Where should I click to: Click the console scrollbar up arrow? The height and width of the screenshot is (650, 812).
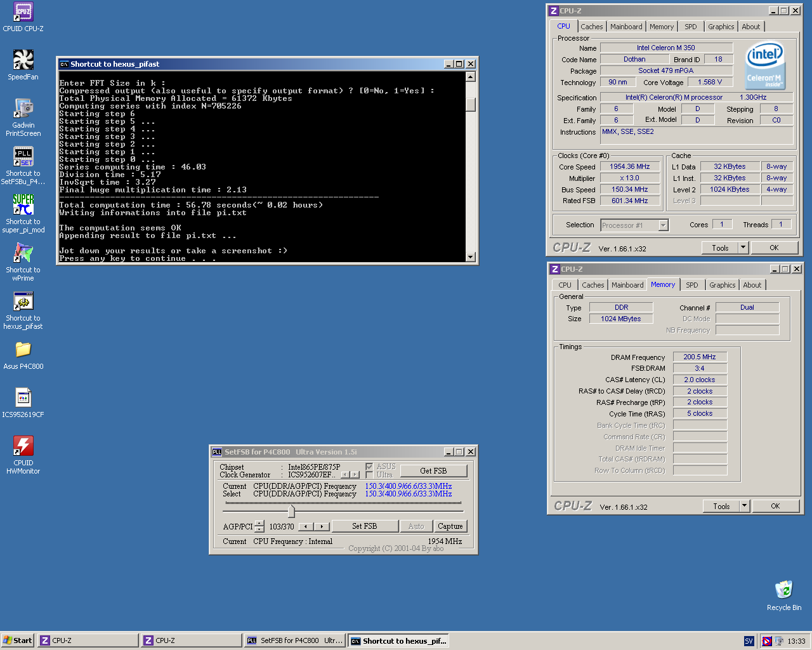(471, 77)
